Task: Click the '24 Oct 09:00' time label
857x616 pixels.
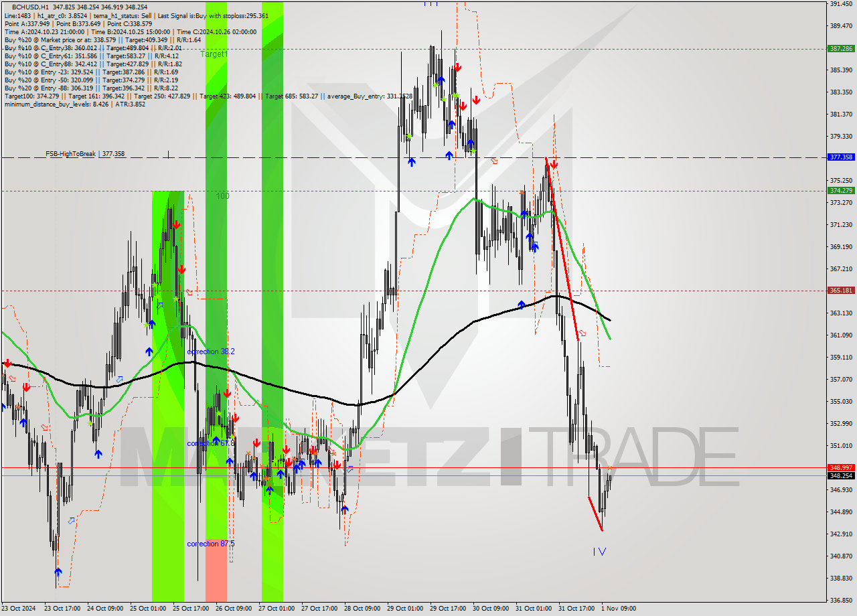Action: tap(105, 609)
